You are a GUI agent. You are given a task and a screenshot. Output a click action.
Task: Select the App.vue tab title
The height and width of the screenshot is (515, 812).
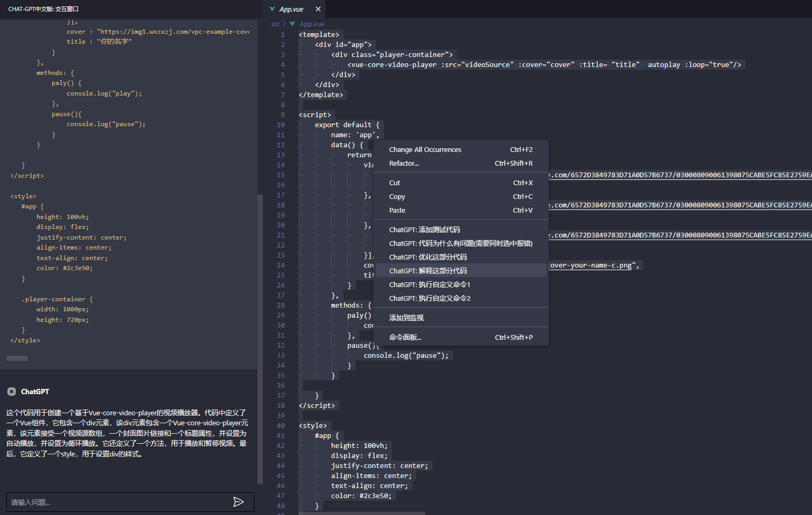291,9
